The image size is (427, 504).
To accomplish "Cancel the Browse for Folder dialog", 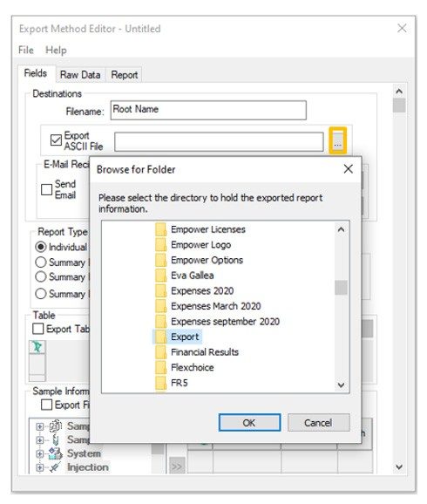I will (318, 422).
